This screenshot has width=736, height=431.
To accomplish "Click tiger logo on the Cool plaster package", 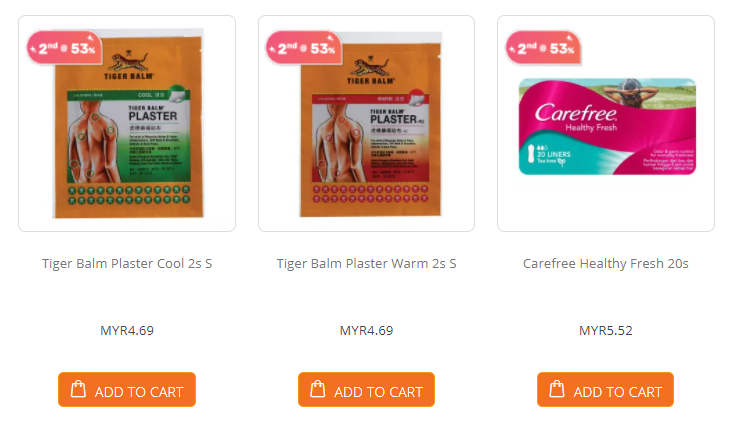I will (x=128, y=61).
